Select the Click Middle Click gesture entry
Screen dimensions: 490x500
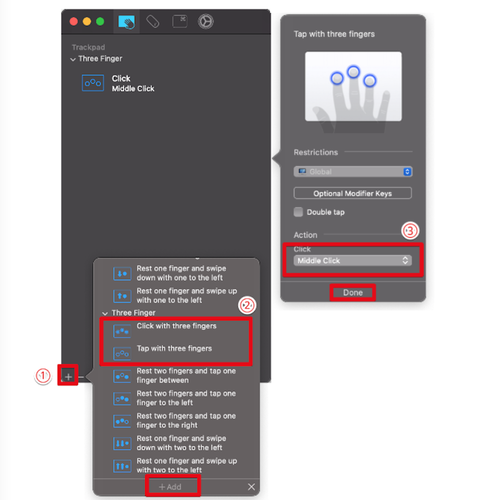tap(118, 83)
